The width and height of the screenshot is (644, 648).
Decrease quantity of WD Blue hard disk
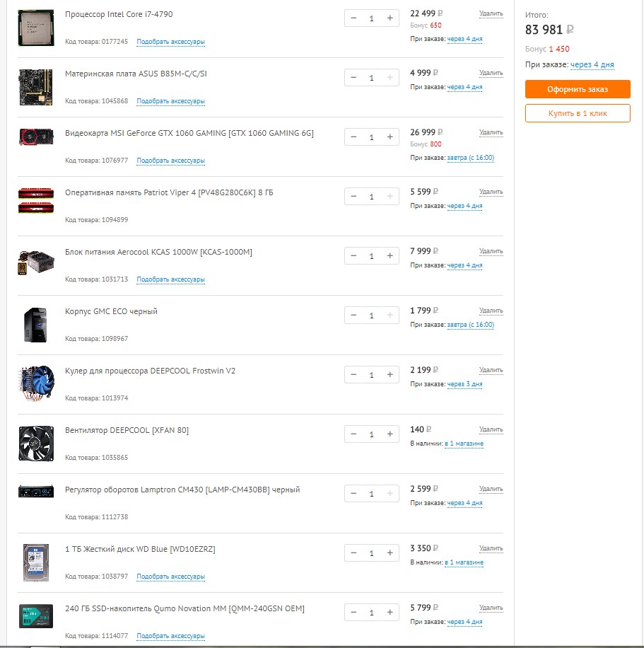point(353,553)
